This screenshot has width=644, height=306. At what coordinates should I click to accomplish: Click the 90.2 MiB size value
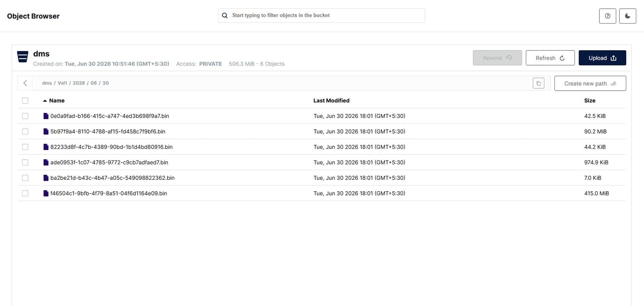pyautogui.click(x=595, y=131)
